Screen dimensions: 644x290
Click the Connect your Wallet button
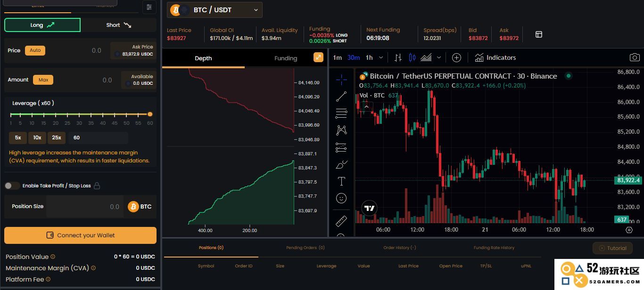point(80,235)
